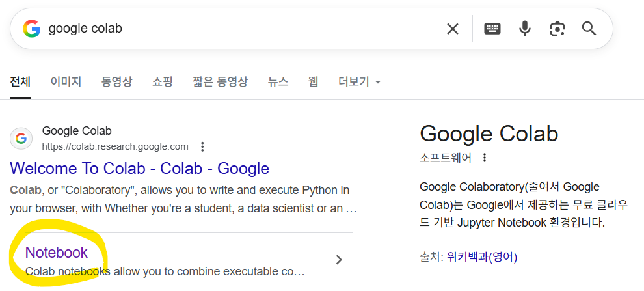Open Welcome To Colab result link

[x=139, y=169]
